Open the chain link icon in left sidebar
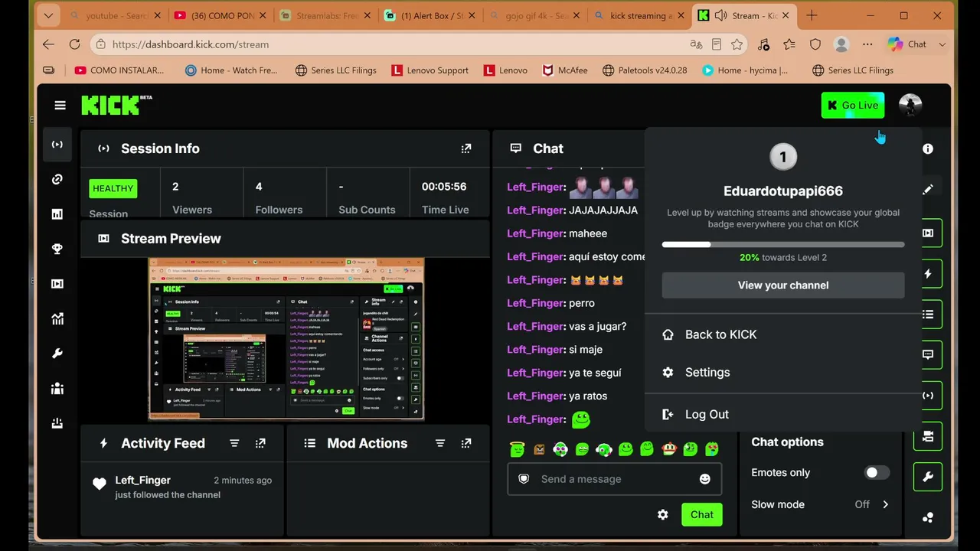 pyautogui.click(x=57, y=179)
